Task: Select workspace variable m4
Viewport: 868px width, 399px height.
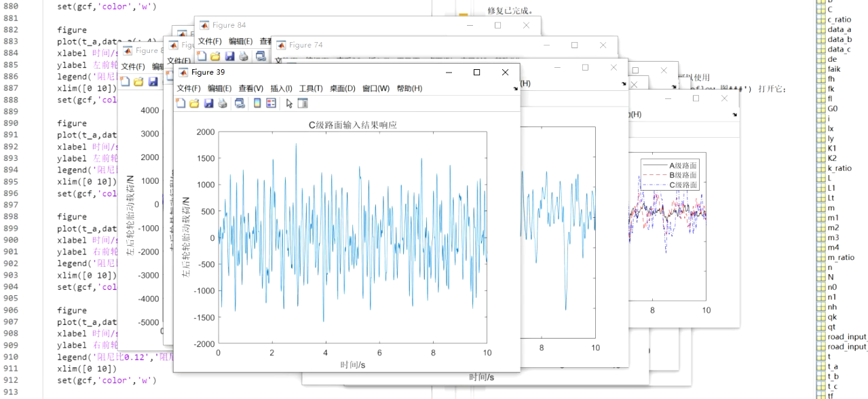Action: 829,248
